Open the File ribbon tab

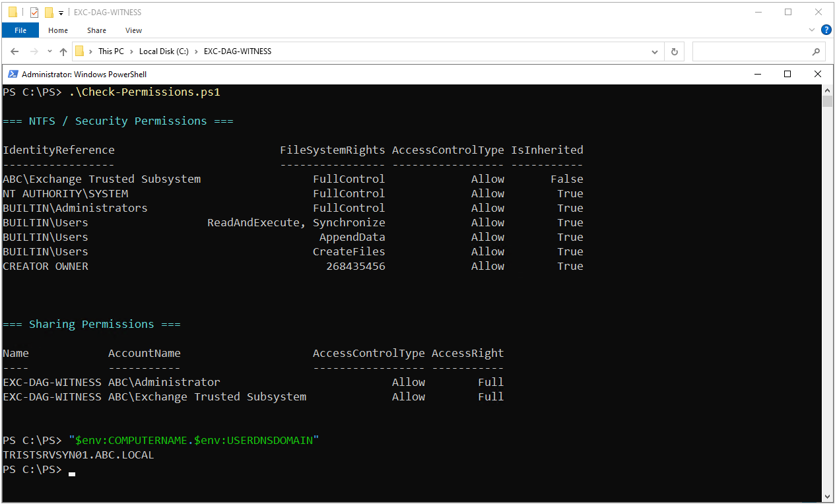pos(20,30)
